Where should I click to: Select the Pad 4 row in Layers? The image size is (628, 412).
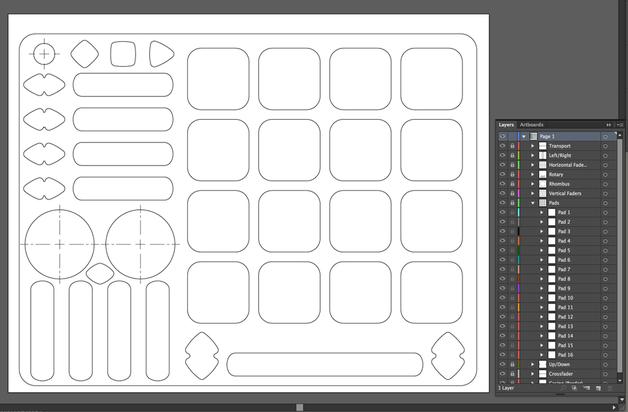point(558,241)
